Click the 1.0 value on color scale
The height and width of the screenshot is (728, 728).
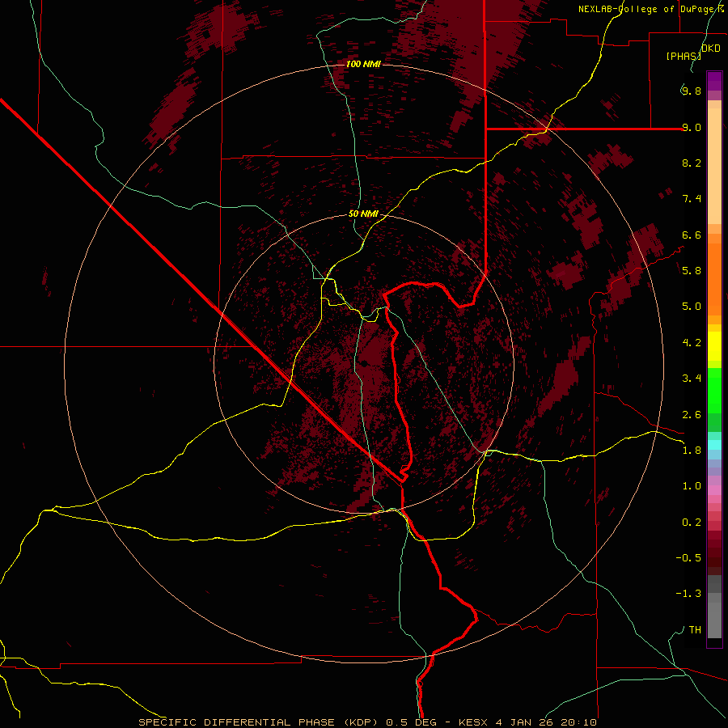691,485
